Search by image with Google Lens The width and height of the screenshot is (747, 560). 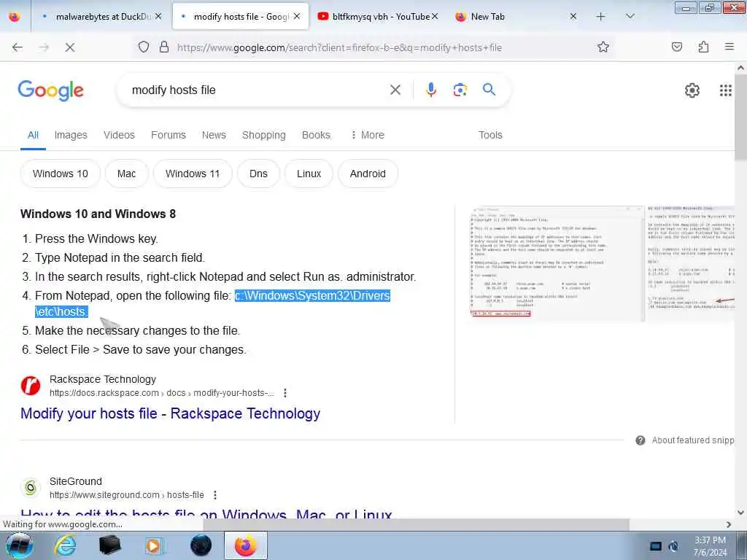[460, 90]
